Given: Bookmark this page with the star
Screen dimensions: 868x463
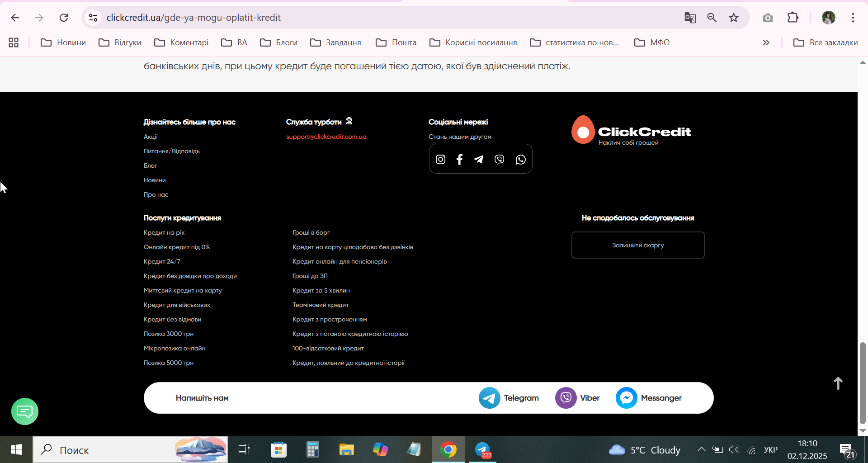Looking at the screenshot, I should [x=734, y=18].
